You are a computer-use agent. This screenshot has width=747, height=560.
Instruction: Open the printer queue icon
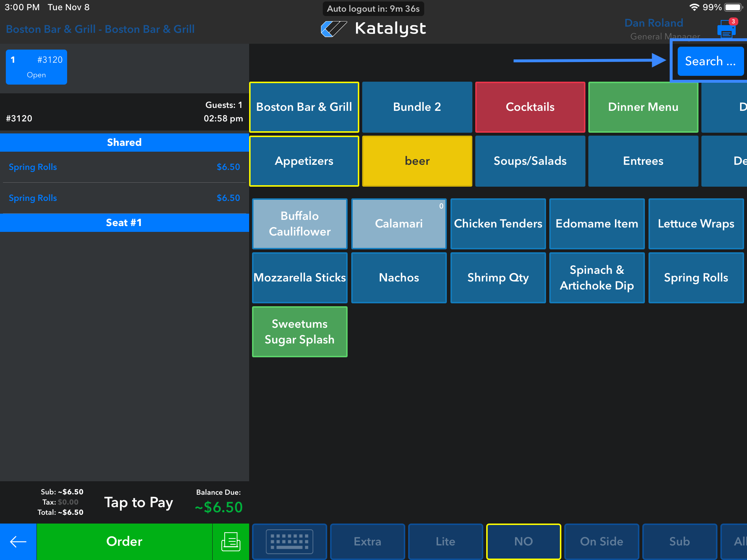click(x=726, y=30)
